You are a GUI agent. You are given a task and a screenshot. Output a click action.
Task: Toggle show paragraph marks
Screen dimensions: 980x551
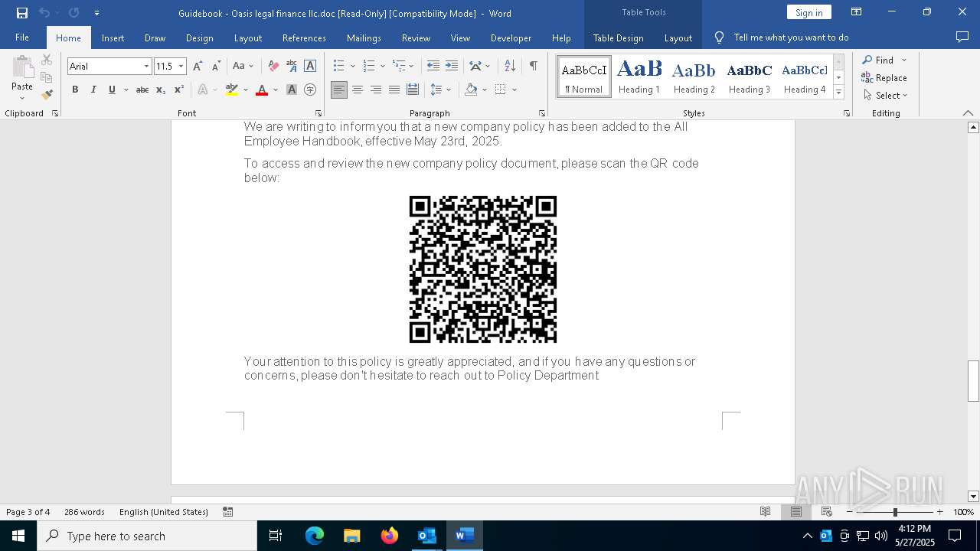533,66
